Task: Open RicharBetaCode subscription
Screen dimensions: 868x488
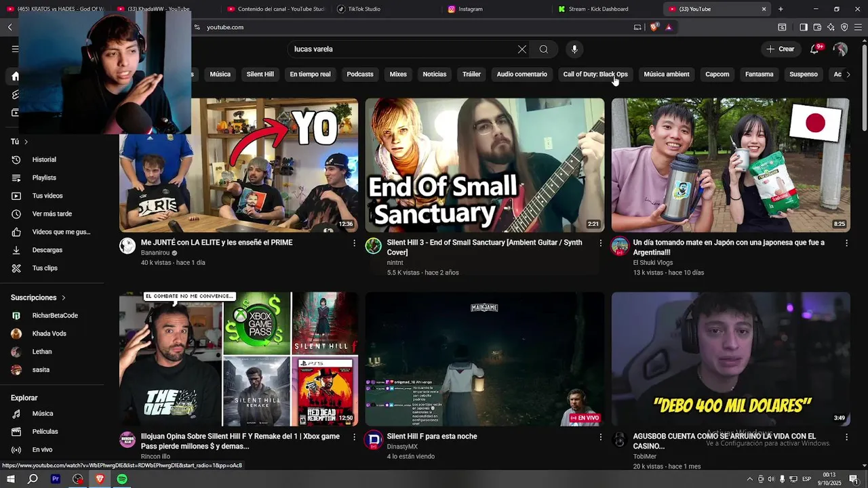Action: click(x=54, y=316)
